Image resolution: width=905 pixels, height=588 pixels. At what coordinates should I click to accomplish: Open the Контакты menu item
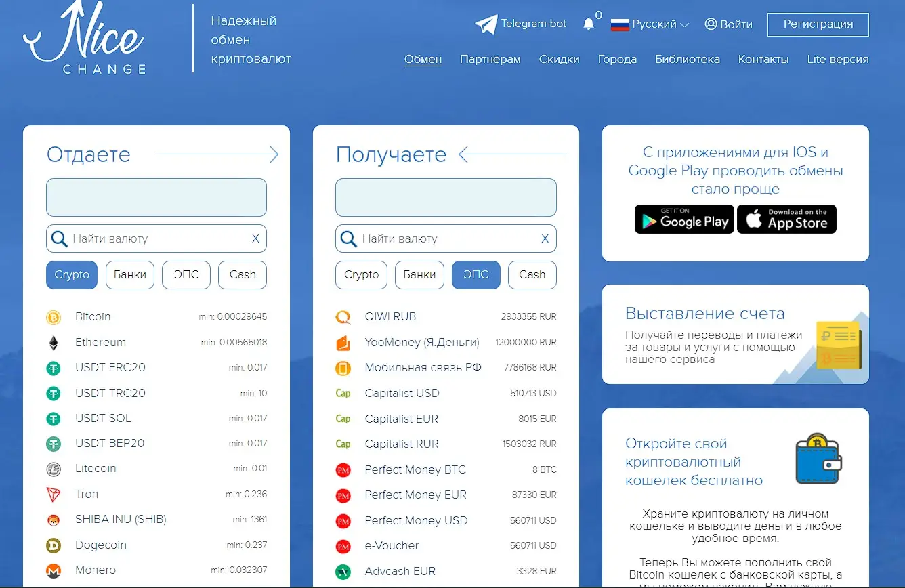[763, 60]
